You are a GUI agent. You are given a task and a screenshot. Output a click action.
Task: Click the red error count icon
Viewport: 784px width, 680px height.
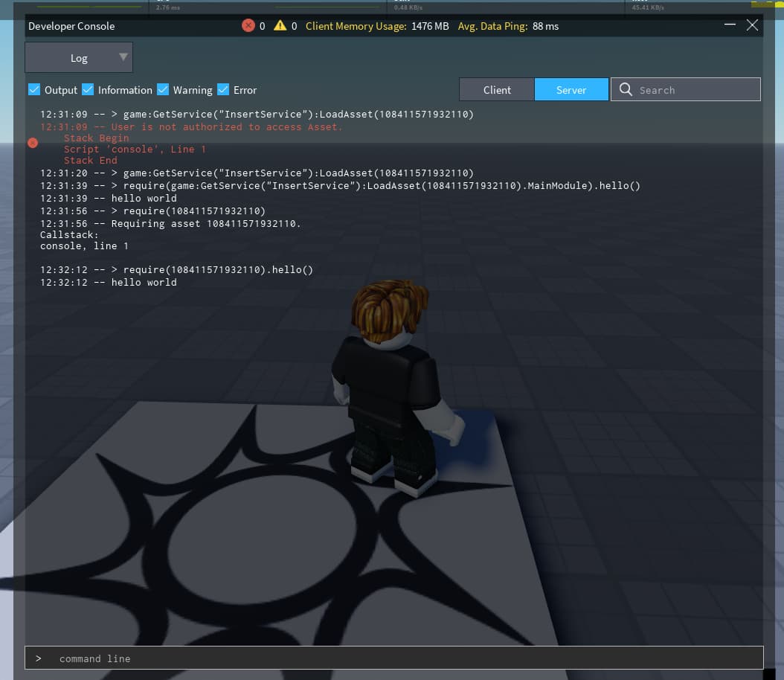point(248,25)
